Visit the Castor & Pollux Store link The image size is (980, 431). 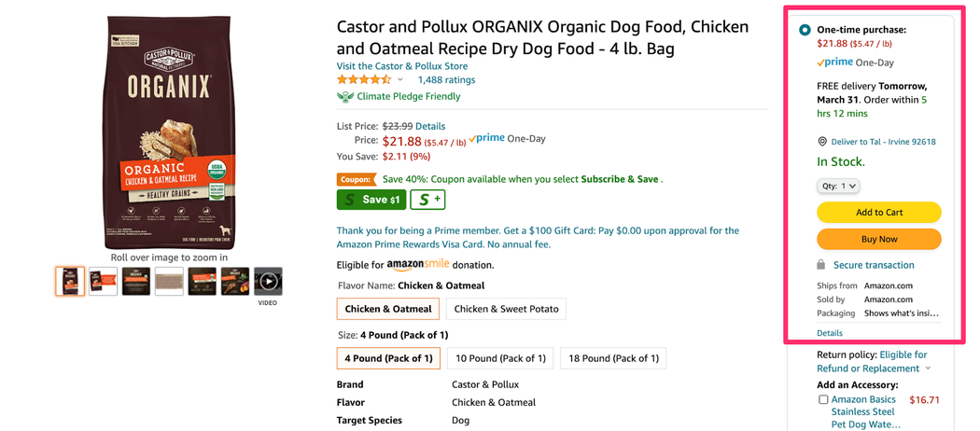click(402, 66)
